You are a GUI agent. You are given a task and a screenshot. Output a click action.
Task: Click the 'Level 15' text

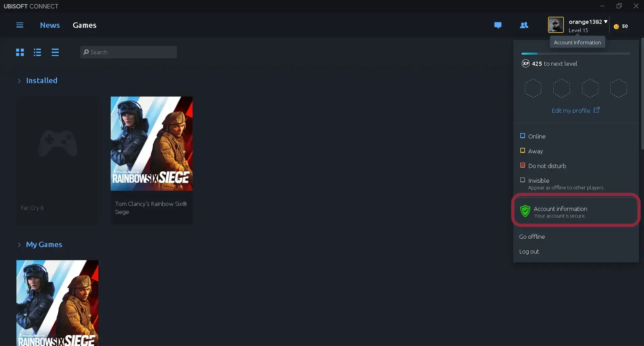[578, 30]
